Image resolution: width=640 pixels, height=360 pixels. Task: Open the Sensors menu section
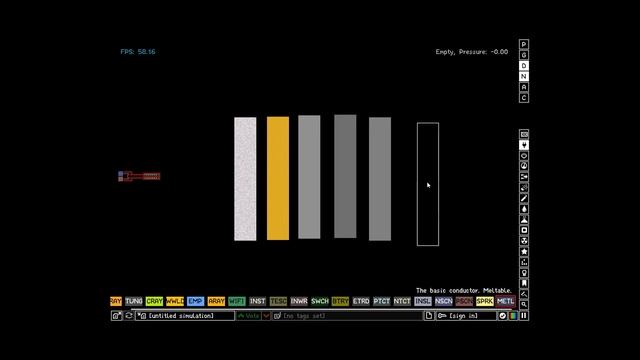click(x=524, y=166)
